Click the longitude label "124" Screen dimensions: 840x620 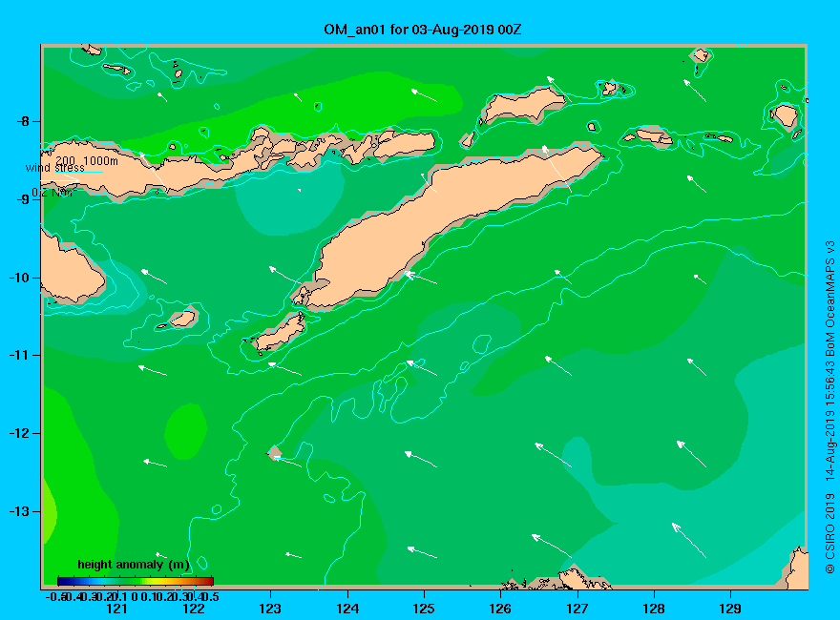[x=347, y=609]
